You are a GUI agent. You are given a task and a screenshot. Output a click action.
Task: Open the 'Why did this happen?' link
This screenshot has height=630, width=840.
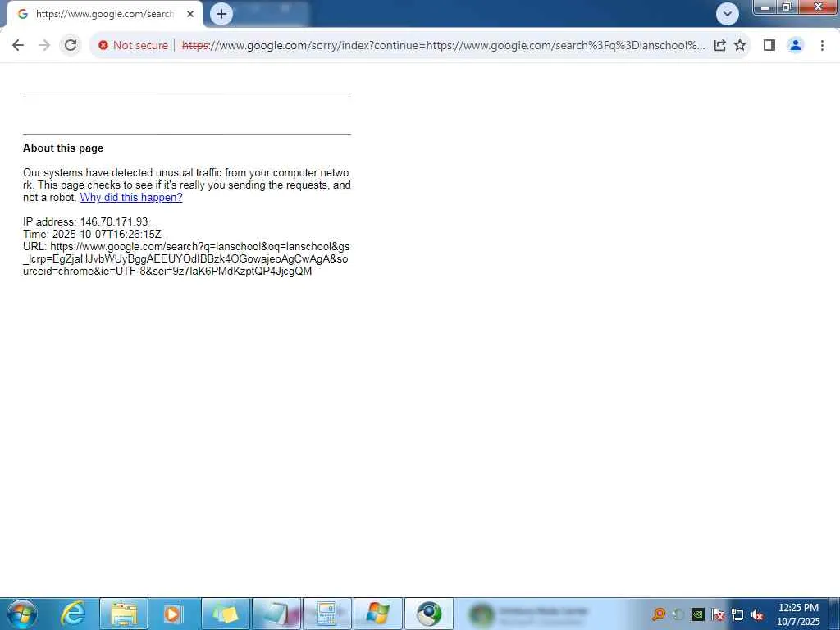(x=131, y=198)
